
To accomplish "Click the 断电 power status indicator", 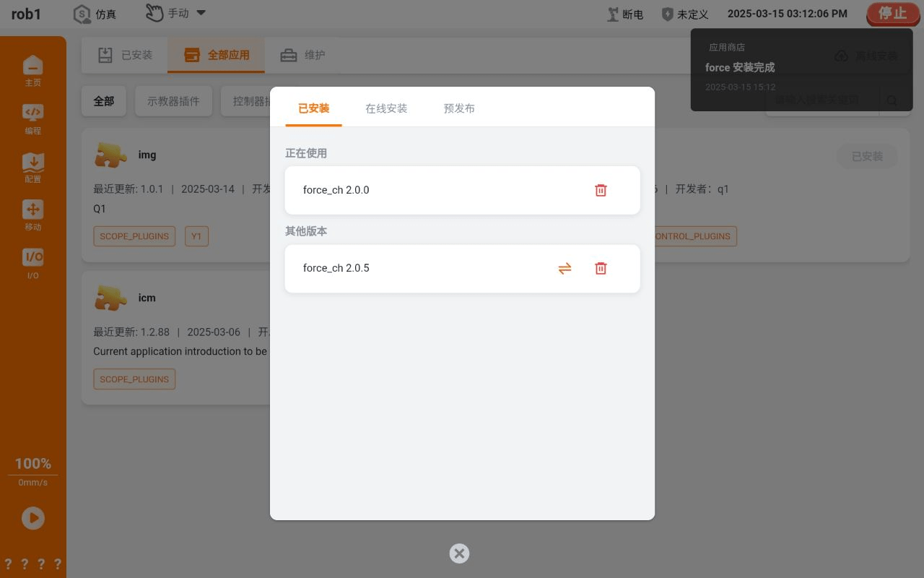I will 625,14.
